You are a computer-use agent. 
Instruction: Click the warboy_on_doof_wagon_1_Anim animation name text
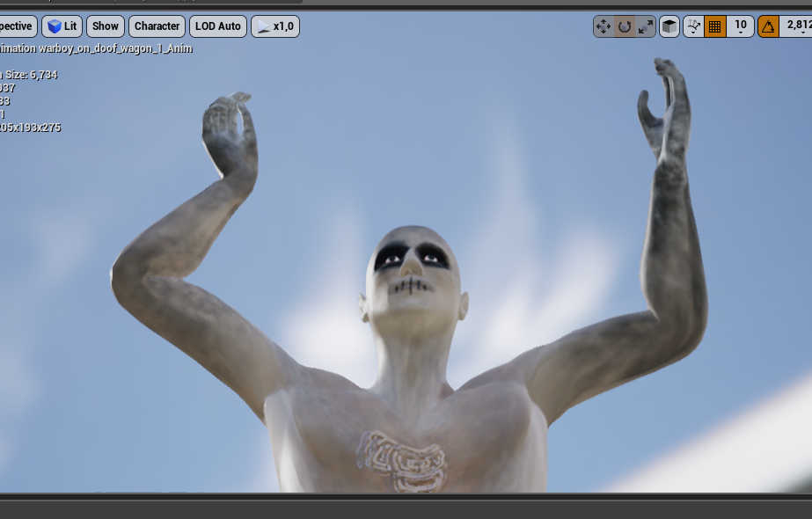[115, 48]
